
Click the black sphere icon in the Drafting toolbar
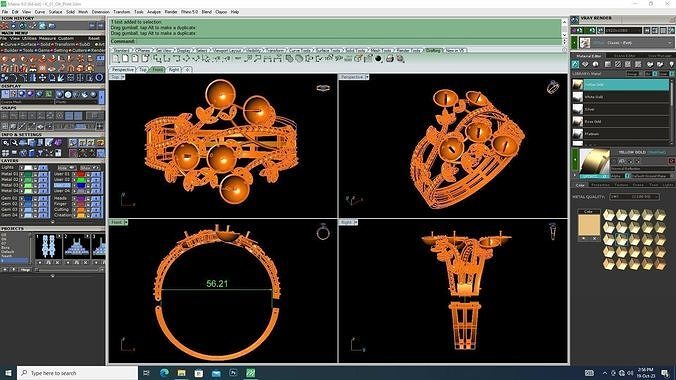point(379,59)
